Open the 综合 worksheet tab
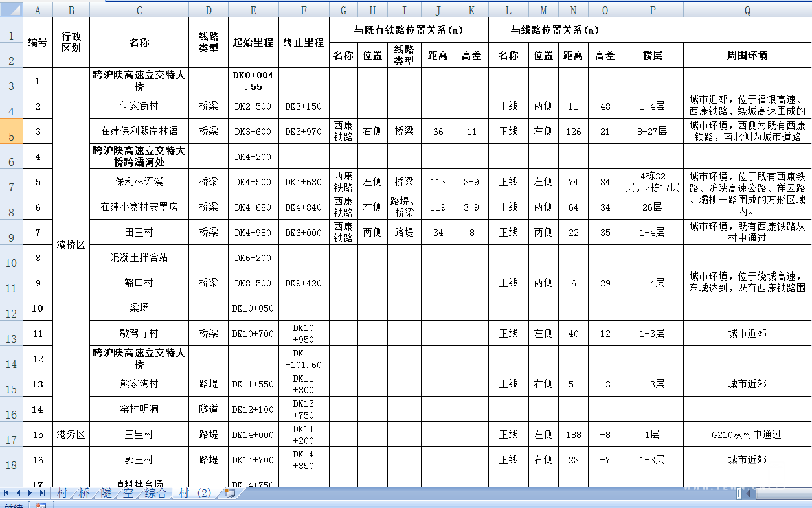The image size is (812, 508). click(x=154, y=494)
